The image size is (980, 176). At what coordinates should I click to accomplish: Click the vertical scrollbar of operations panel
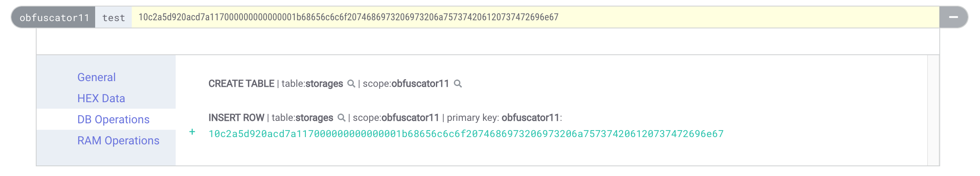pos(933,110)
